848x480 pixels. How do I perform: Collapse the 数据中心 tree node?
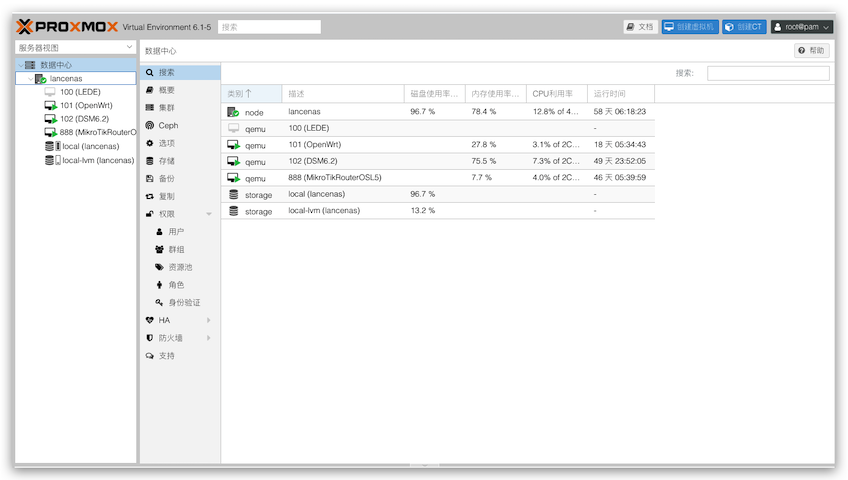[20, 65]
